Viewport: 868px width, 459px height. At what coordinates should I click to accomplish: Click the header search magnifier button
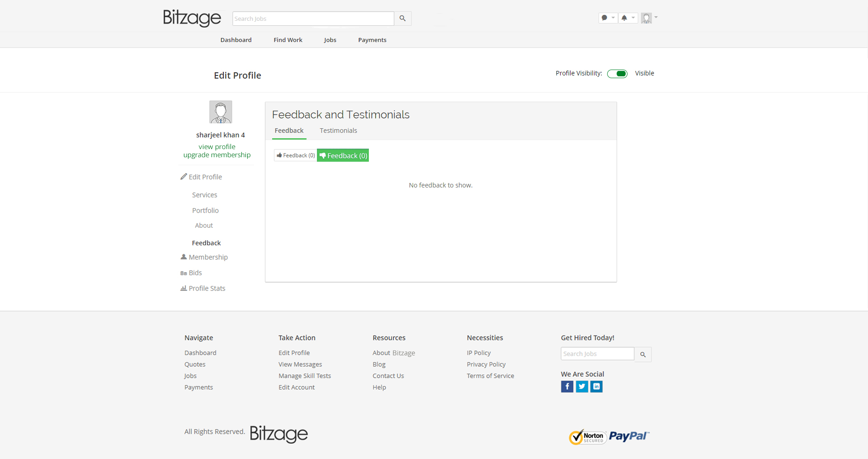(x=402, y=19)
